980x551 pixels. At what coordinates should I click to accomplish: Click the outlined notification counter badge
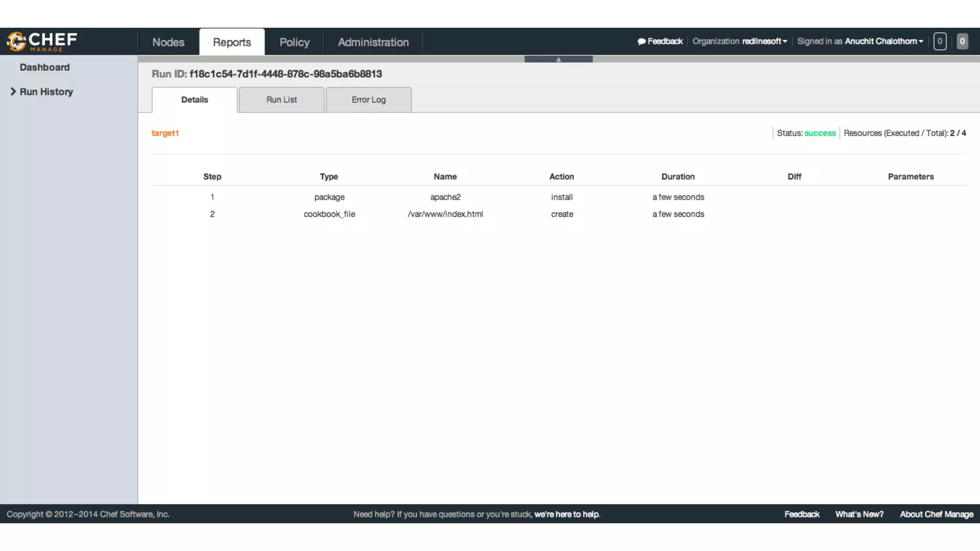(940, 41)
